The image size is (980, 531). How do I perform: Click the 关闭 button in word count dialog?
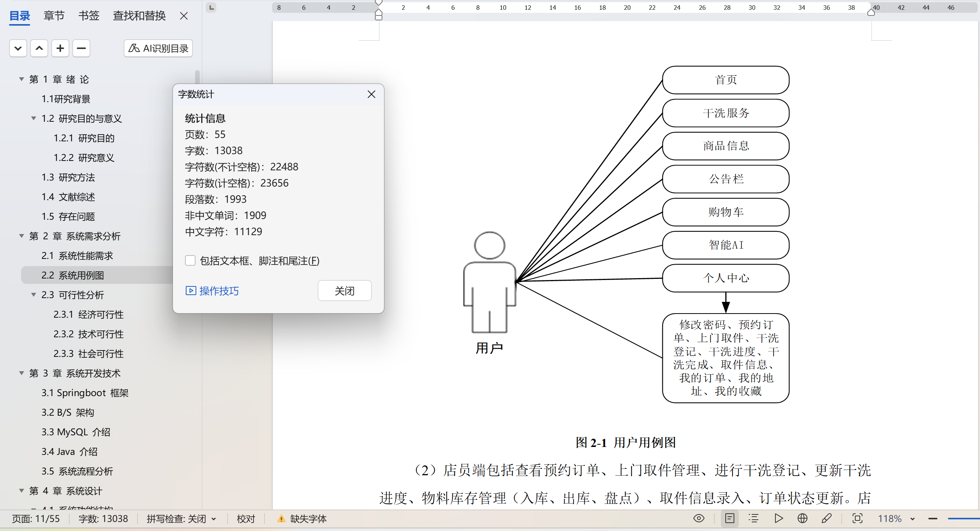[x=344, y=291]
